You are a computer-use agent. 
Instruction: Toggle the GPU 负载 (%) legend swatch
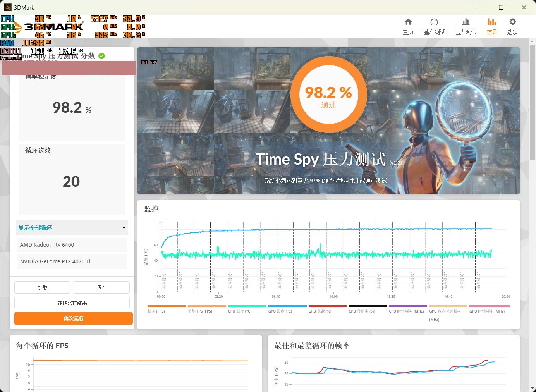(328, 306)
